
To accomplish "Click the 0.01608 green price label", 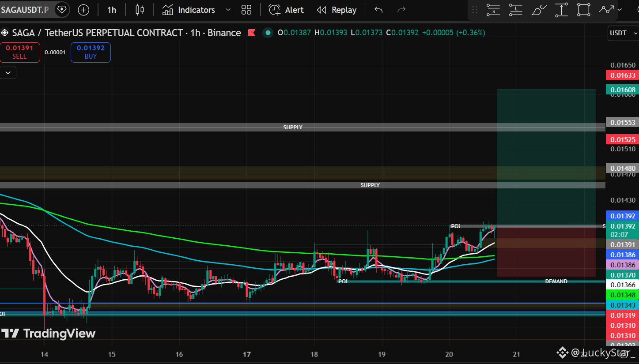I will [623, 90].
